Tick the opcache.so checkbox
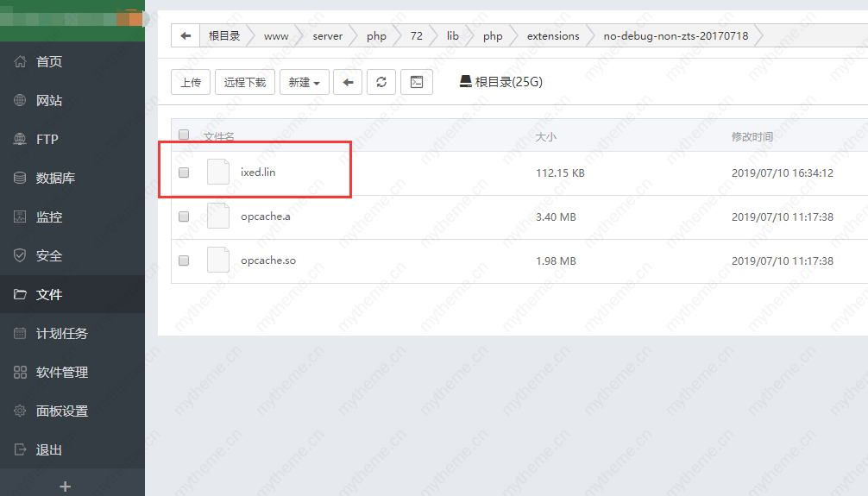 click(x=184, y=261)
